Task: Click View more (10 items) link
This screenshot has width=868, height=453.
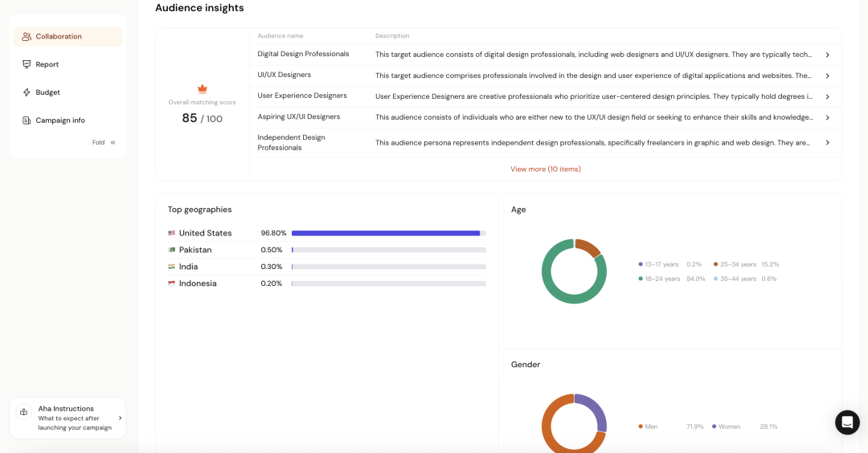Action: [545, 169]
